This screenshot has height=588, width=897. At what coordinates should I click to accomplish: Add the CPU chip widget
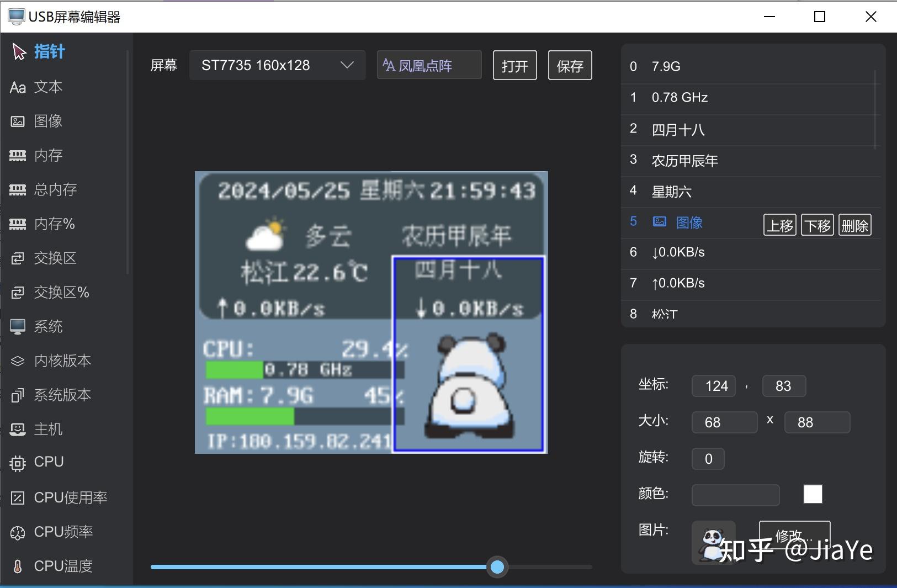pos(36,462)
